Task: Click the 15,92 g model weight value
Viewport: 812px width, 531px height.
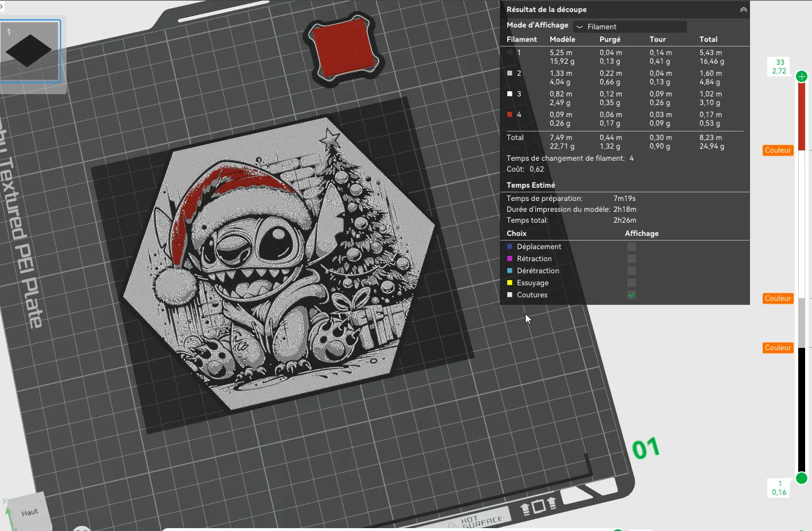Action: (562, 61)
